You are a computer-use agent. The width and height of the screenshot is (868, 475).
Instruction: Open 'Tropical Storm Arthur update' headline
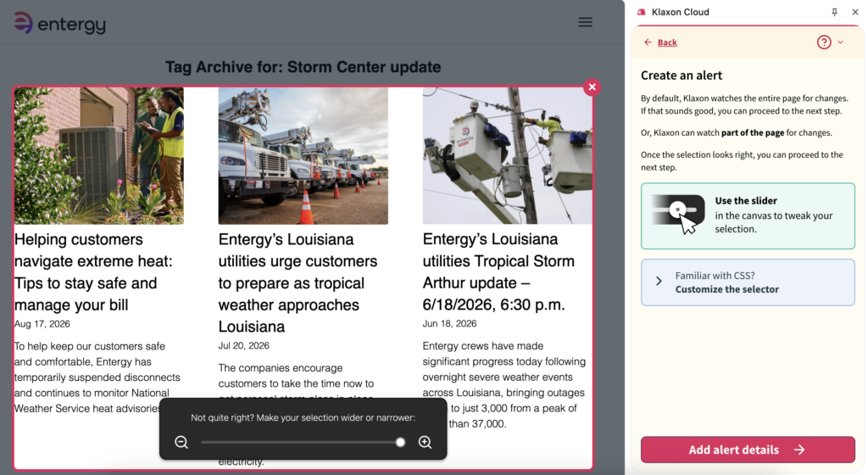tap(498, 271)
